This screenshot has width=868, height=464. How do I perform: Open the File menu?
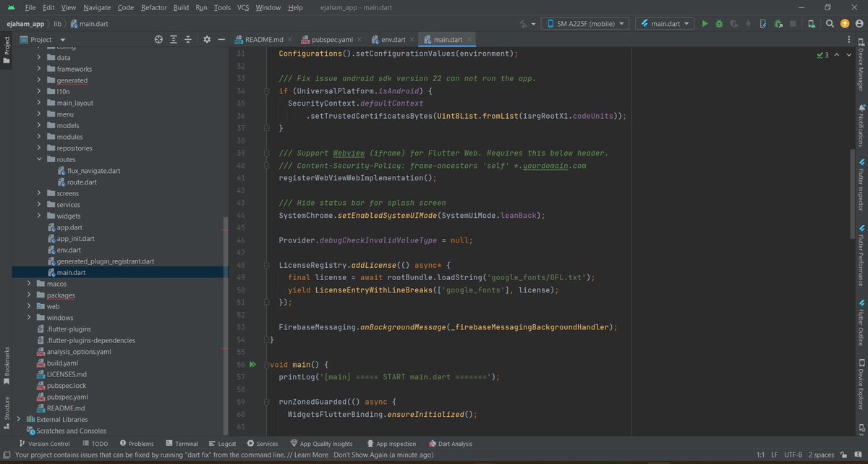click(30, 7)
